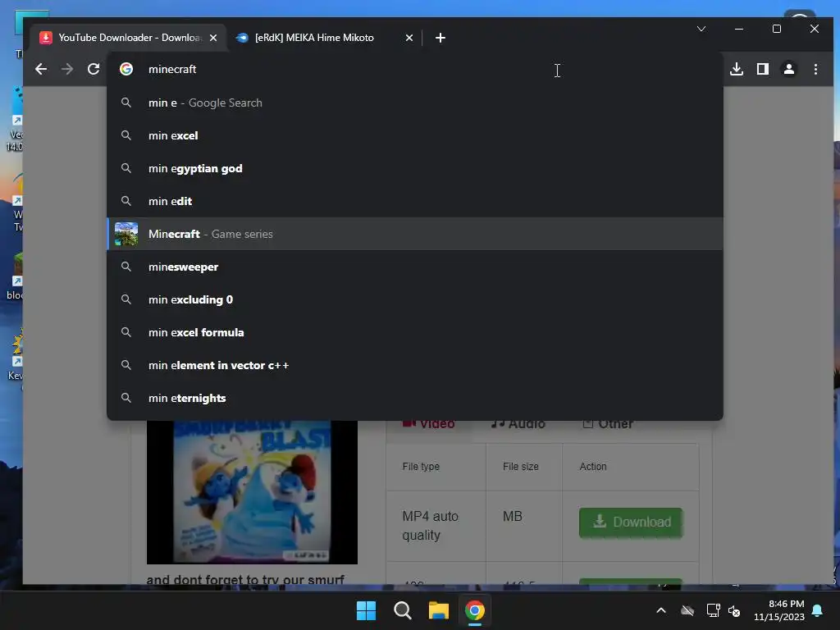
Task: Switch to [eRdK] MEIKA Hime Mikoto tab
Action: point(324,38)
